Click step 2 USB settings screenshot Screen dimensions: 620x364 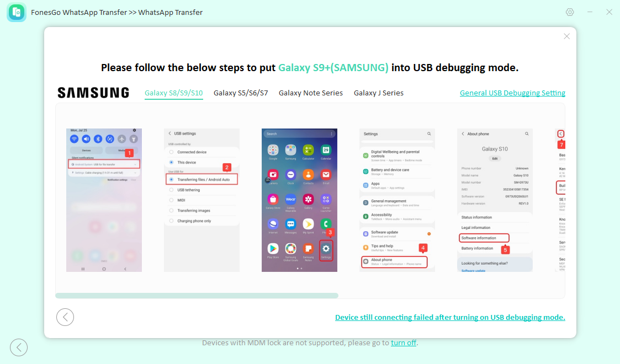(x=202, y=200)
